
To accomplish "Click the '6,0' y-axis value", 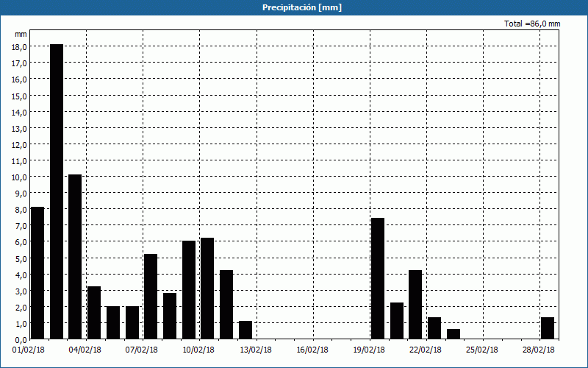I will pyautogui.click(x=21, y=242).
